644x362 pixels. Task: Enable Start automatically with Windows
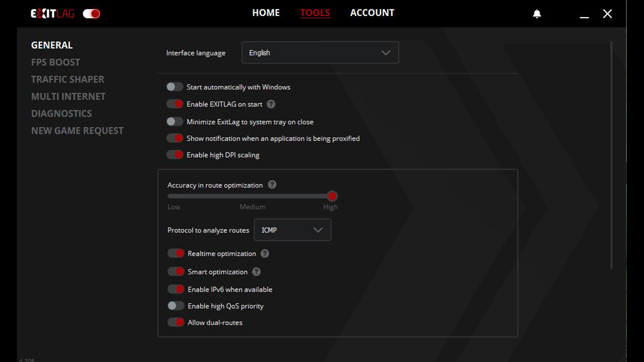[x=175, y=87]
